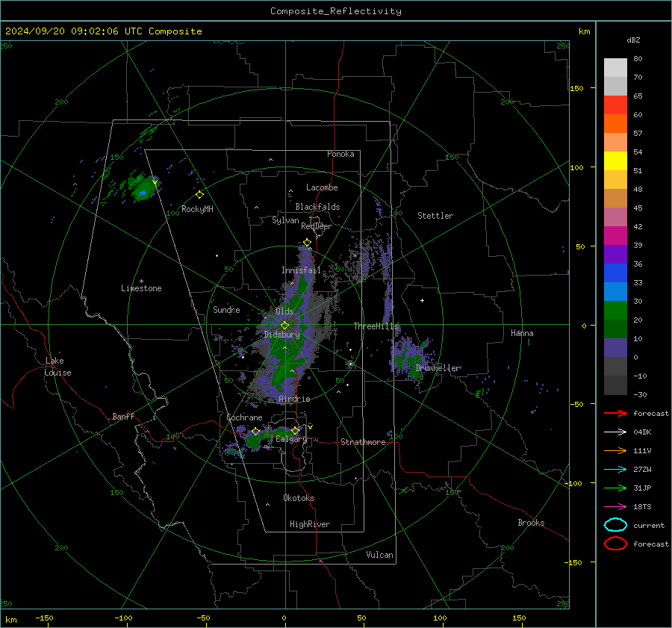Click the Stettler city label

pyautogui.click(x=435, y=216)
